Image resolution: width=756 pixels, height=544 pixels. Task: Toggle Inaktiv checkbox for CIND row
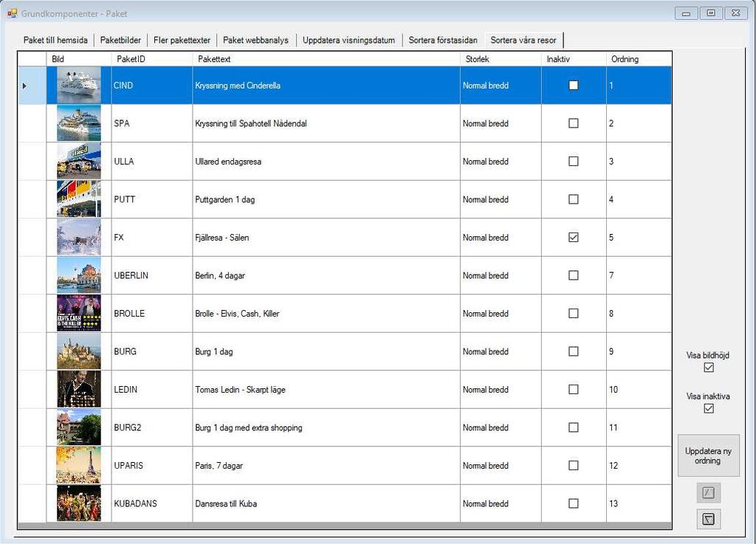click(x=573, y=86)
